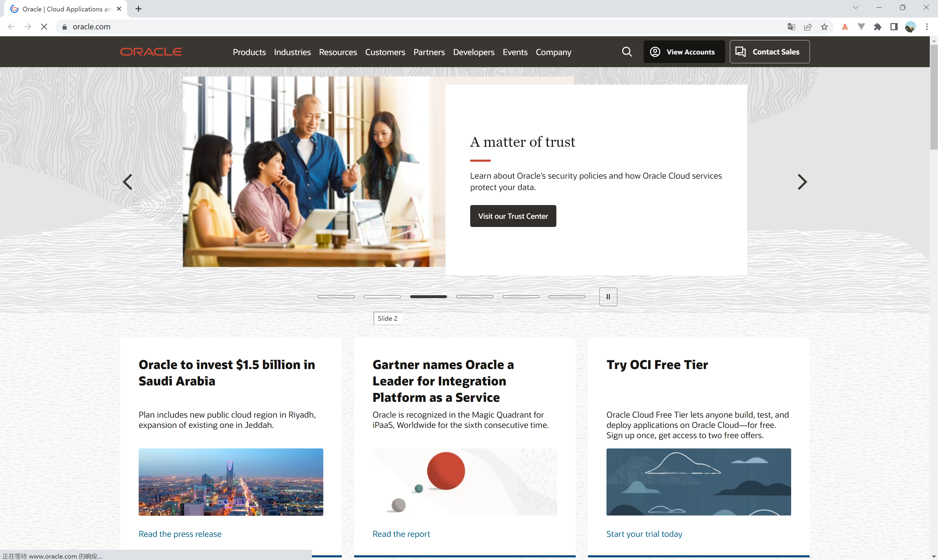The image size is (938, 560).
Task: Click the Oracle logo in the header
Action: coord(151,52)
